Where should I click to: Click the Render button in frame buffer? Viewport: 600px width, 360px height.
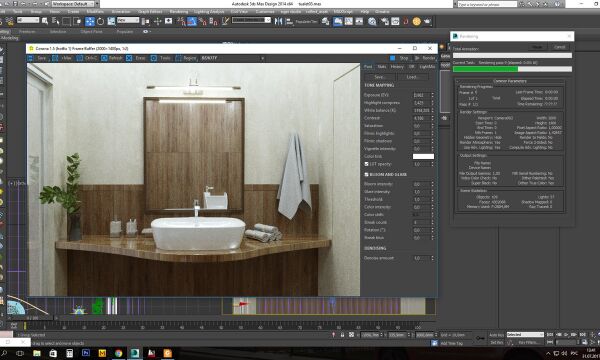click(425, 58)
